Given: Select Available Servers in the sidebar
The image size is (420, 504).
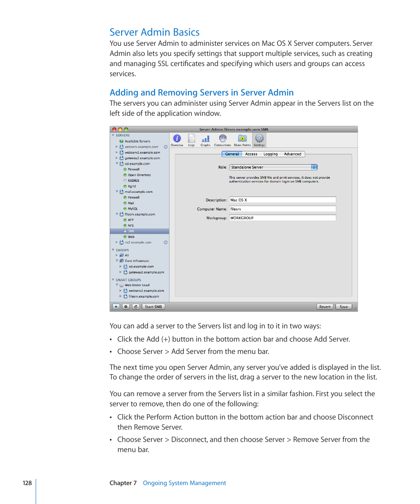Looking at the screenshot, I should (x=137, y=141).
